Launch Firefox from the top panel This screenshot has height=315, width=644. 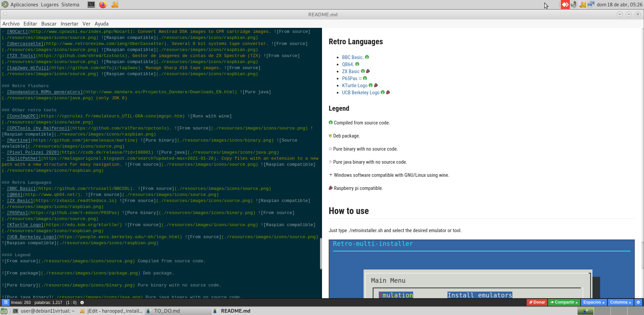[x=103, y=4]
